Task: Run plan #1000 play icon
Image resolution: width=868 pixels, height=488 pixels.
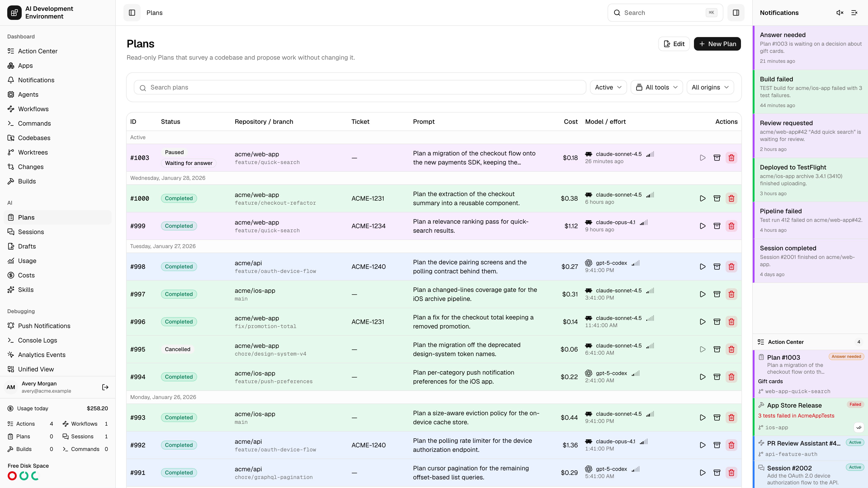Action: (x=702, y=198)
